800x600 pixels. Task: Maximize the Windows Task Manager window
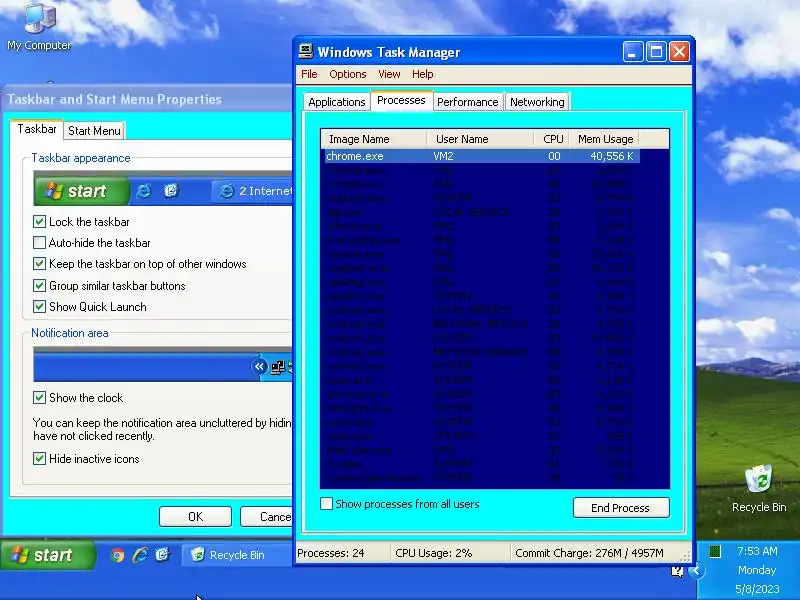click(656, 52)
